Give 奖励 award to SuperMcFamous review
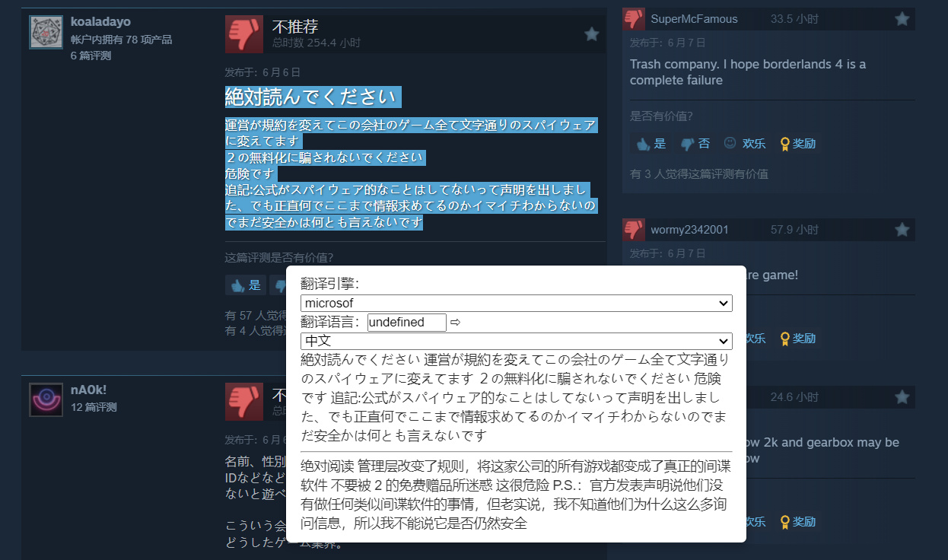 797,143
